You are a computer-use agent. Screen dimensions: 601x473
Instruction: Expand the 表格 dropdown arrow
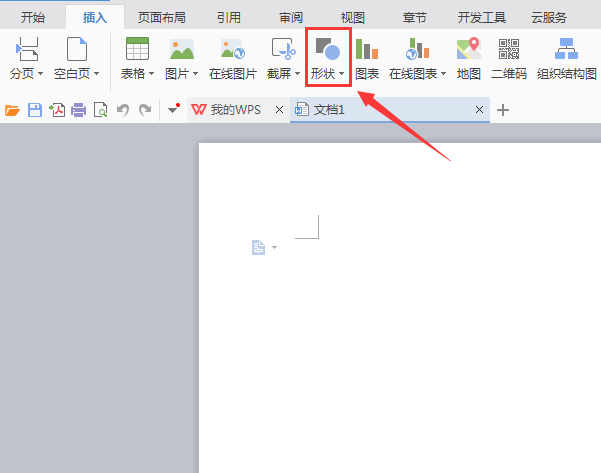click(151, 73)
